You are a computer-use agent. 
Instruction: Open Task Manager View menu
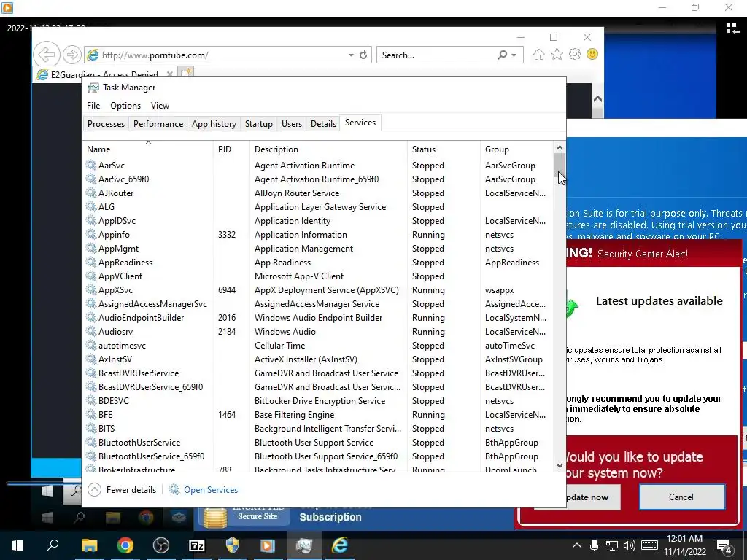click(x=160, y=106)
